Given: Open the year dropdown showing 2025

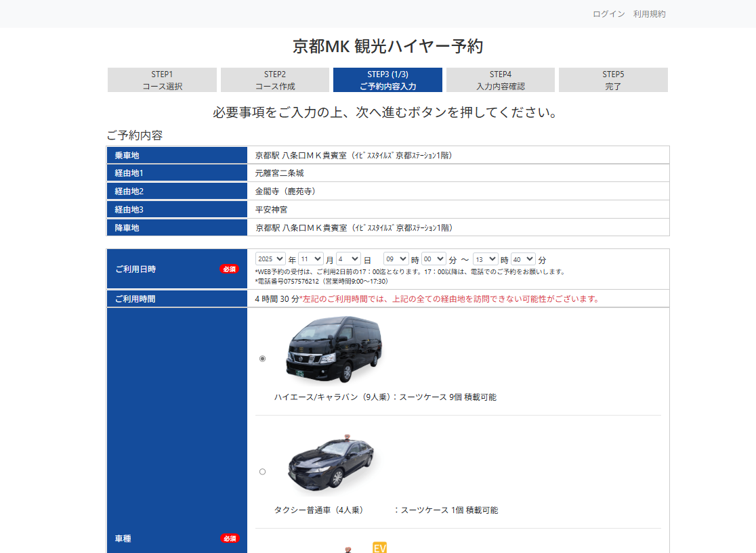Looking at the screenshot, I should coord(270,259).
